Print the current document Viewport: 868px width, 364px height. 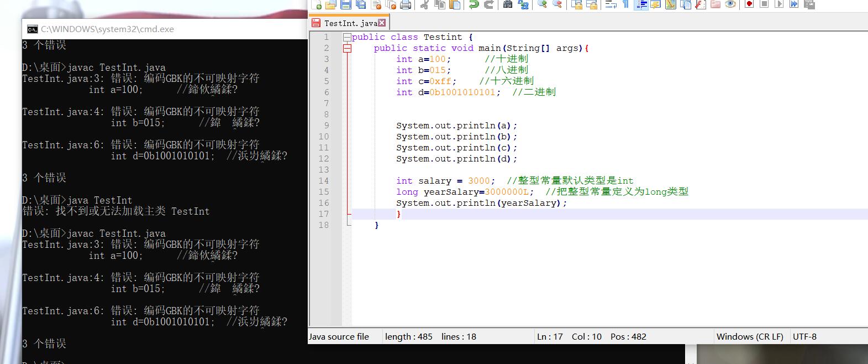406,4
